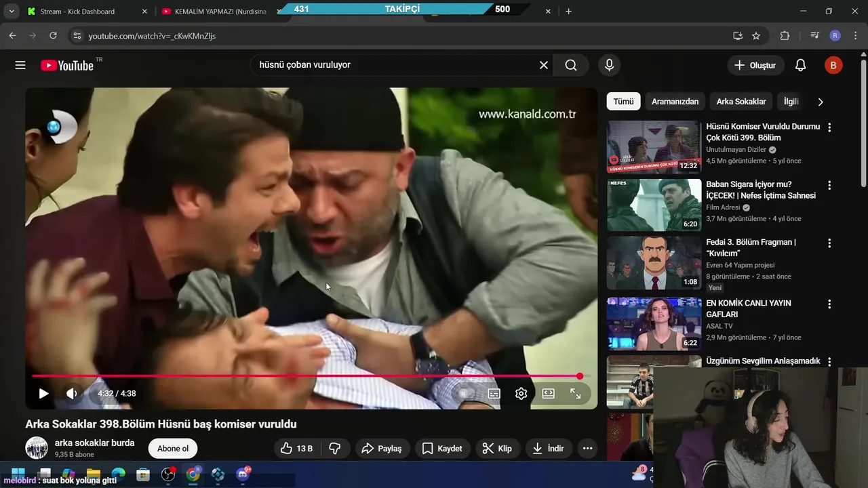The image size is (868, 488).
Task: Download video with İndir button
Action: (549, 449)
